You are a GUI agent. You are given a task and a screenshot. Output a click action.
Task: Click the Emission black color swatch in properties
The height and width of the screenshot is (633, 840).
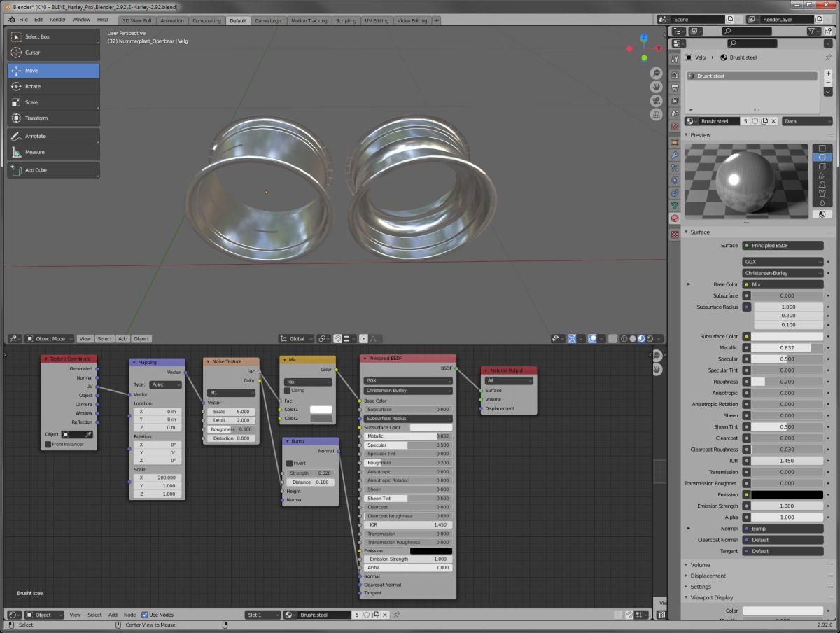point(787,494)
